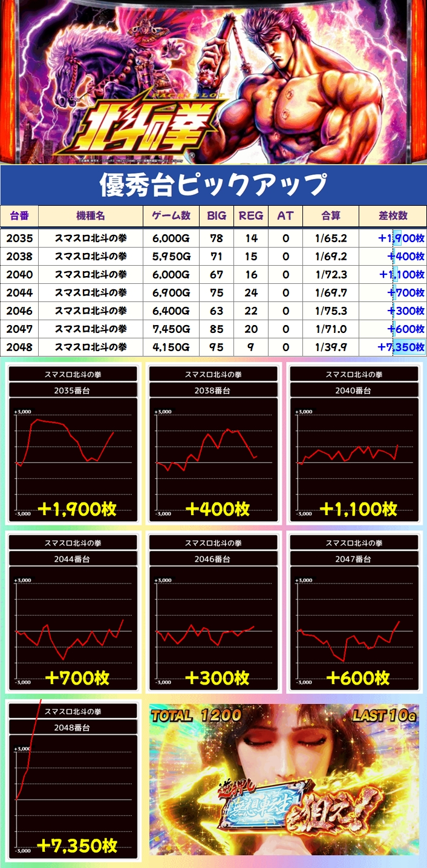The image size is (427, 868).
Task: Click machine number 2047 in the table
Action: (x=19, y=329)
